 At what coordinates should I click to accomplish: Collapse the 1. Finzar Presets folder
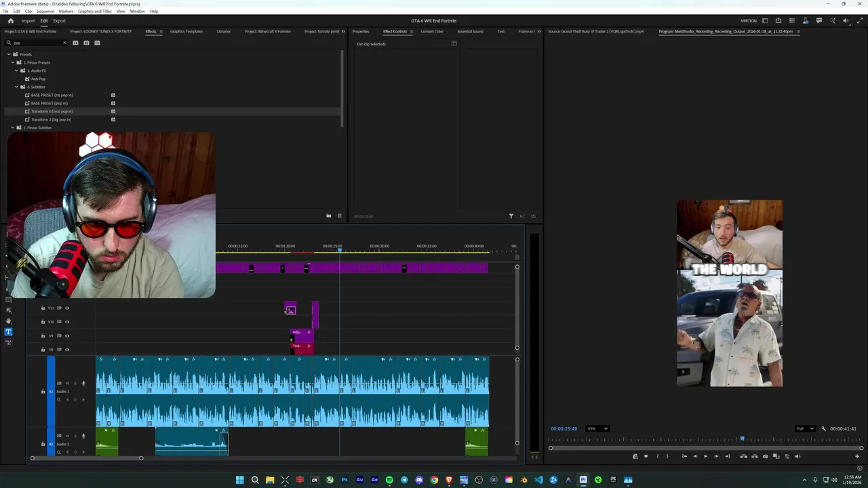[12, 62]
